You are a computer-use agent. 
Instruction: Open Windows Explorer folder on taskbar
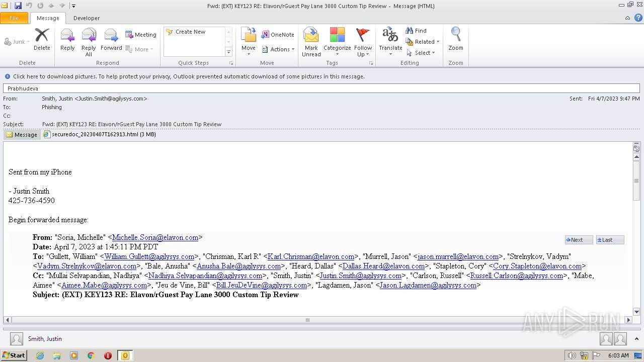coord(57,355)
